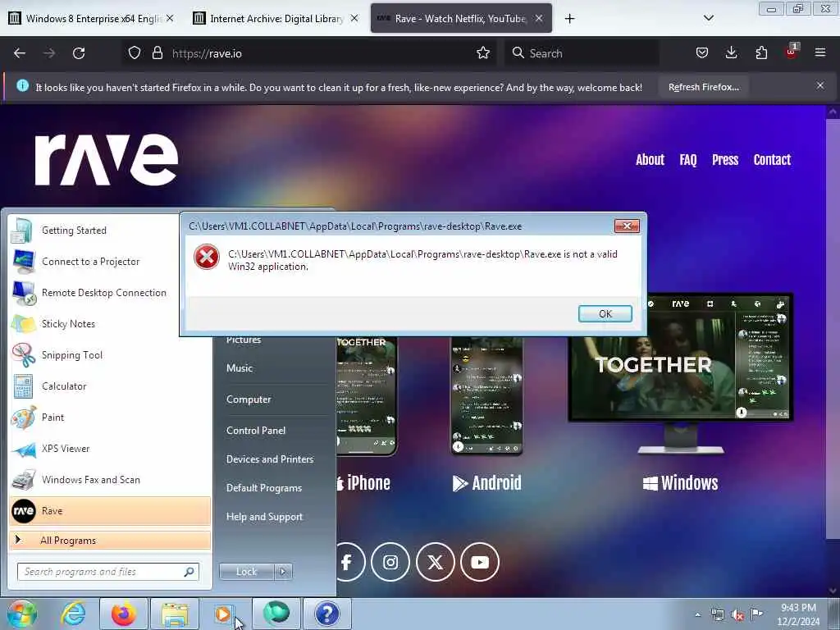Expand shutdown options arrow beside Lock
This screenshot has height=630, width=840.
coord(283,572)
